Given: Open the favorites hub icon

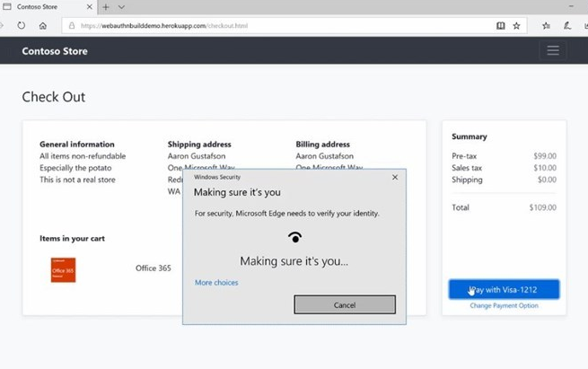Looking at the screenshot, I should tap(546, 25).
